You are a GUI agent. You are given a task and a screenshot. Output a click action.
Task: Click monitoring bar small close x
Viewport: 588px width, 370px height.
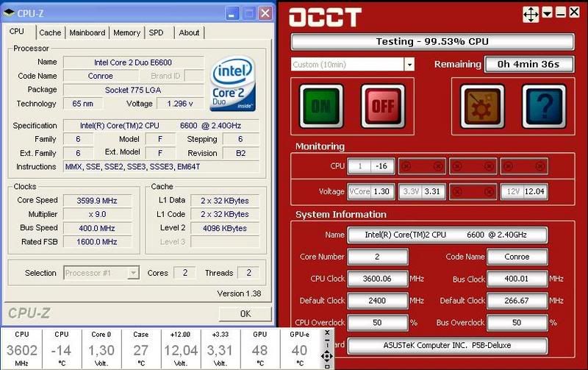click(327, 332)
